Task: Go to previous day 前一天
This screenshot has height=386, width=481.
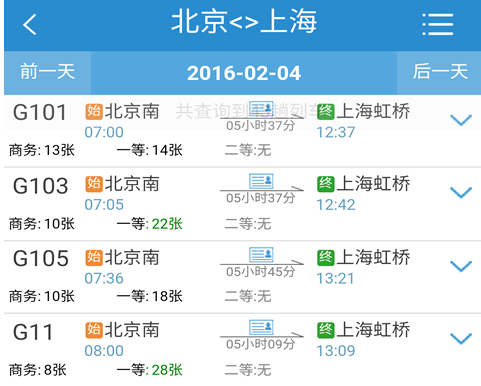Action: click(x=47, y=72)
